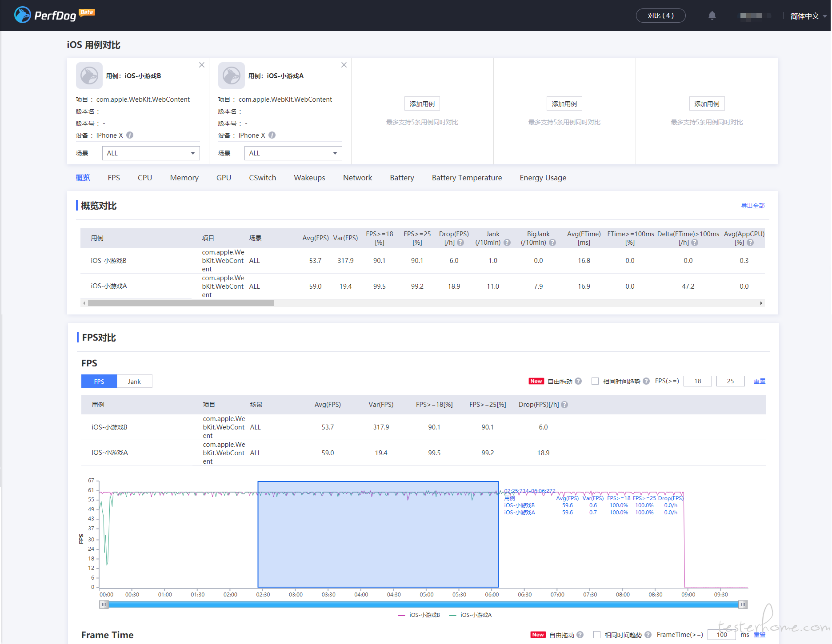
Task: Open the 简体中文 language dropdown
Action: click(808, 16)
